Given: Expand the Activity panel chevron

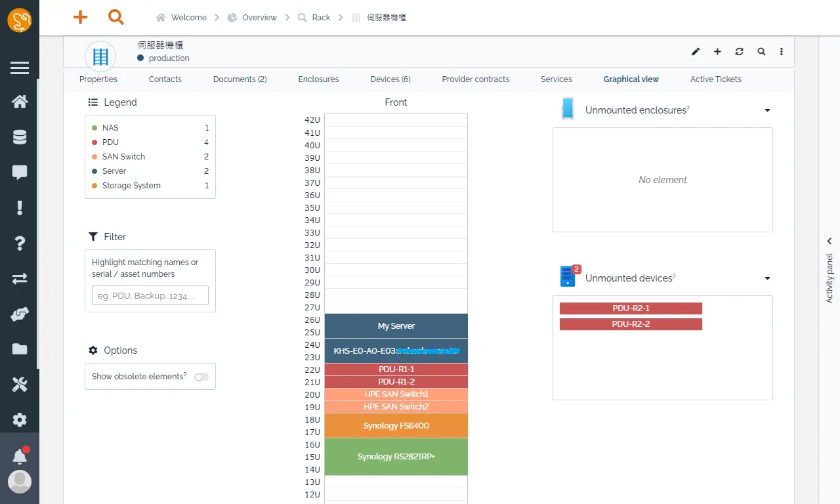Looking at the screenshot, I should tap(829, 241).
